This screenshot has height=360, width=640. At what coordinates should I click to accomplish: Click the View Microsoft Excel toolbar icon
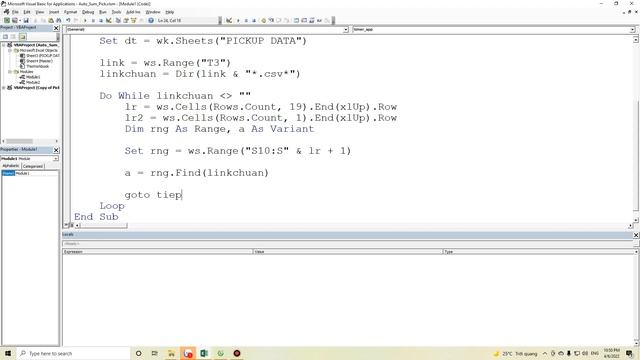(x=7, y=20)
